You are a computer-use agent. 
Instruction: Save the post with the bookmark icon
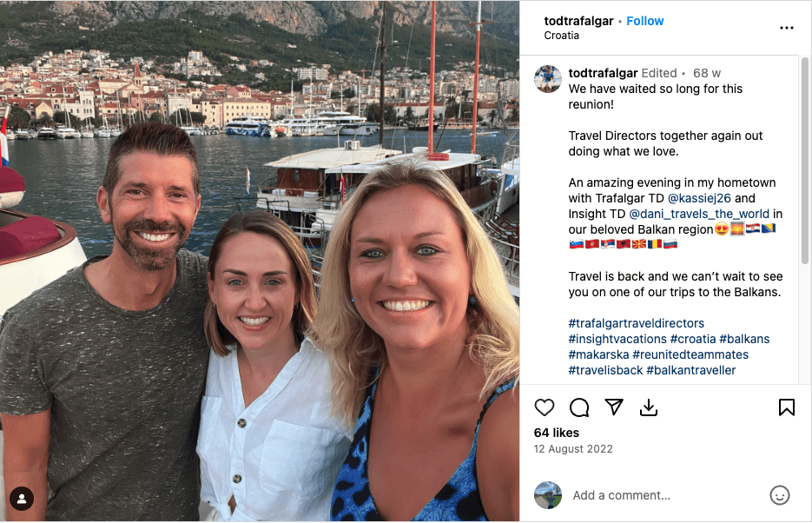(x=787, y=407)
